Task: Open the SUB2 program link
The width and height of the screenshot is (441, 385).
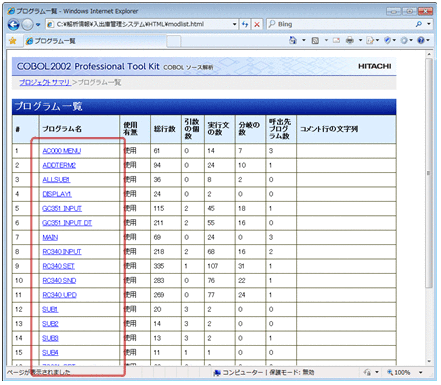Action: pyautogui.click(x=50, y=324)
